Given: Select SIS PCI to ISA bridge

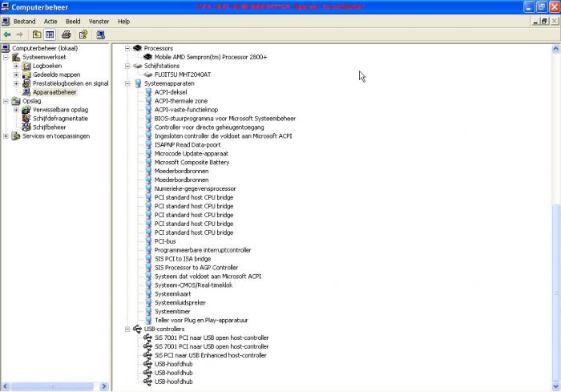Looking at the screenshot, I should [x=183, y=259].
